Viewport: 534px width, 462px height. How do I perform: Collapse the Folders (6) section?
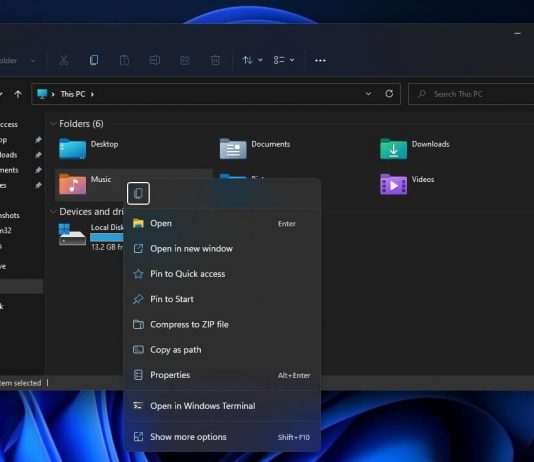coord(53,124)
